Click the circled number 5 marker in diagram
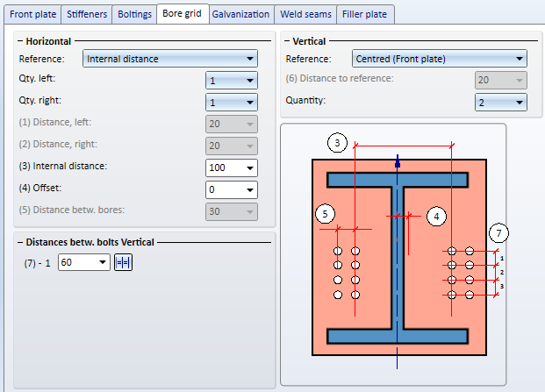This screenshot has width=545, height=392. click(325, 214)
